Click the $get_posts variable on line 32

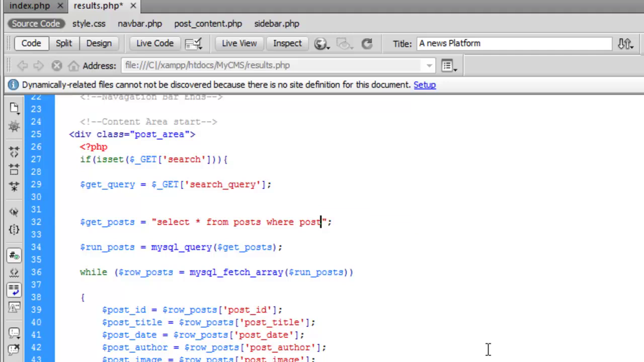click(x=107, y=222)
